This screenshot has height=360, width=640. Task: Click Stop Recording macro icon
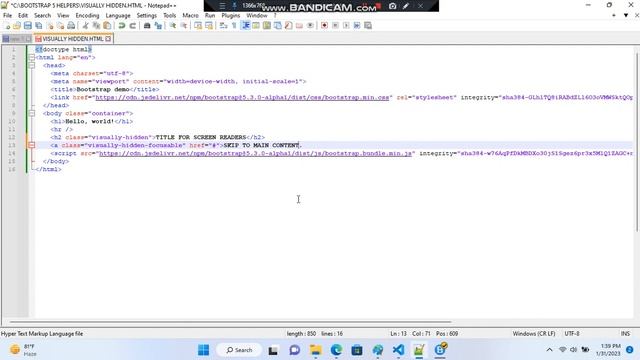[335, 25]
